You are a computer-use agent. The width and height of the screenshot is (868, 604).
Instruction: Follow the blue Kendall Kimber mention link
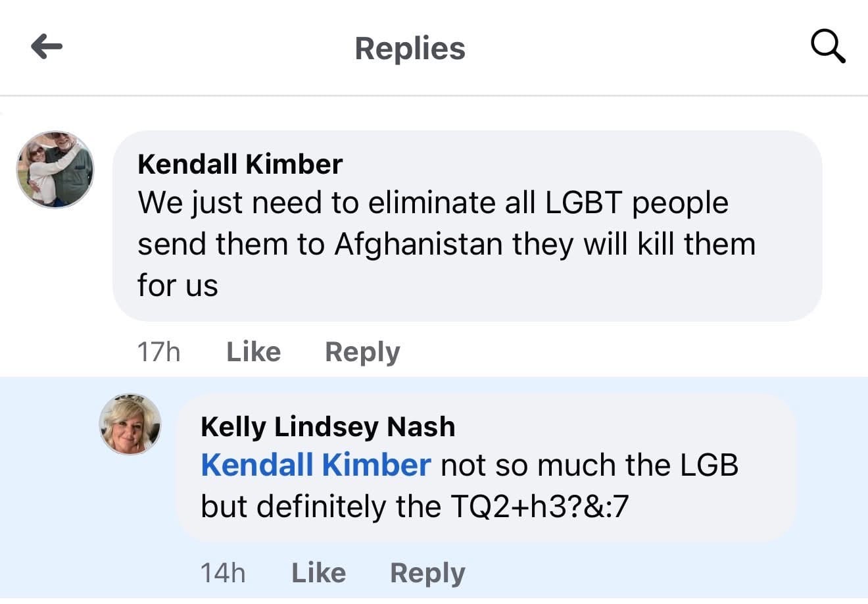pyautogui.click(x=316, y=465)
